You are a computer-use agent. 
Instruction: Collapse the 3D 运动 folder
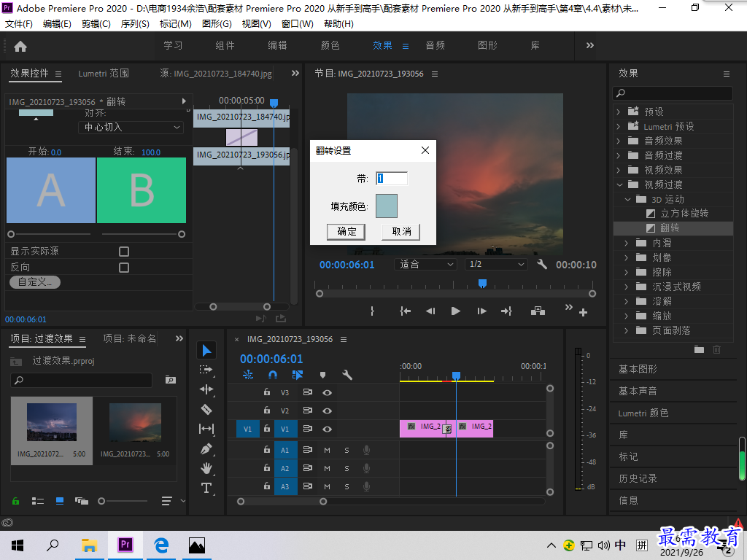pos(627,200)
